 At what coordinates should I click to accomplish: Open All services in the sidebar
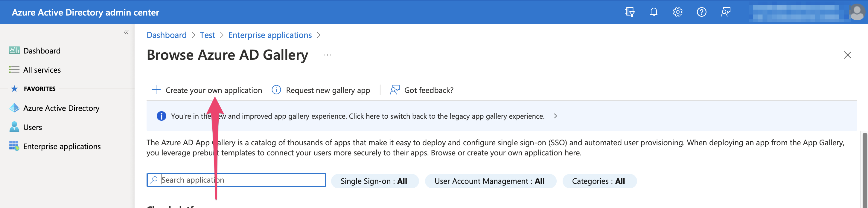point(42,70)
